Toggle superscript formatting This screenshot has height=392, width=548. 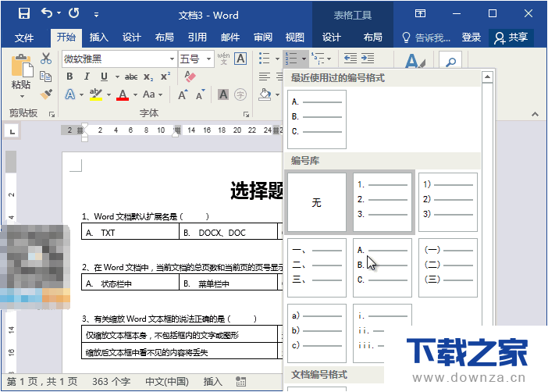tap(165, 77)
